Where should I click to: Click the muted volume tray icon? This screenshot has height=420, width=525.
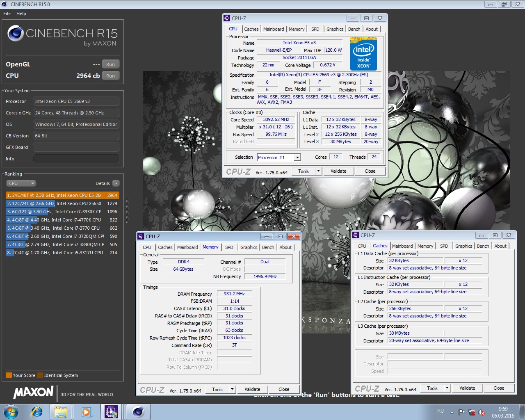(482, 412)
